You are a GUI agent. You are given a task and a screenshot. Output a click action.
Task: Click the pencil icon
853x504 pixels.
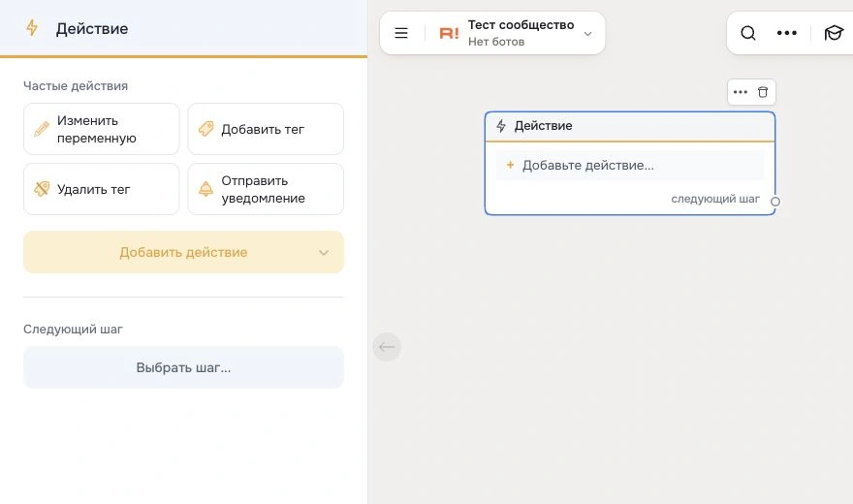tap(42, 129)
